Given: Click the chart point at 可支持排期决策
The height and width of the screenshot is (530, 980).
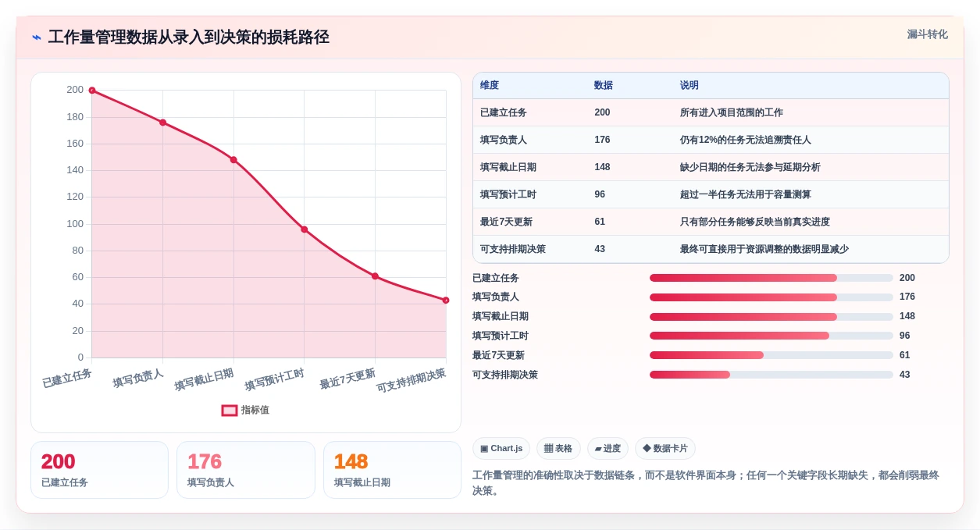Looking at the screenshot, I should click(x=446, y=301).
